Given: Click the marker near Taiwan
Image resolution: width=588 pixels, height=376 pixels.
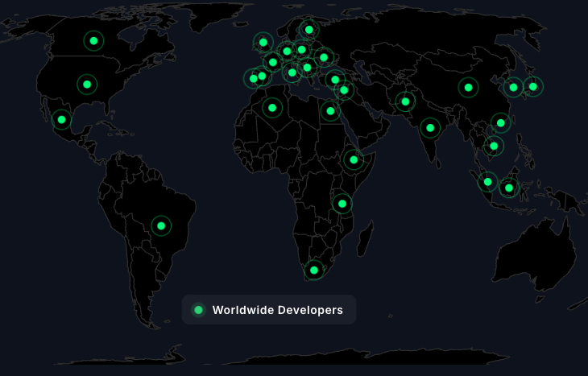Looking at the screenshot, I should tap(501, 123).
